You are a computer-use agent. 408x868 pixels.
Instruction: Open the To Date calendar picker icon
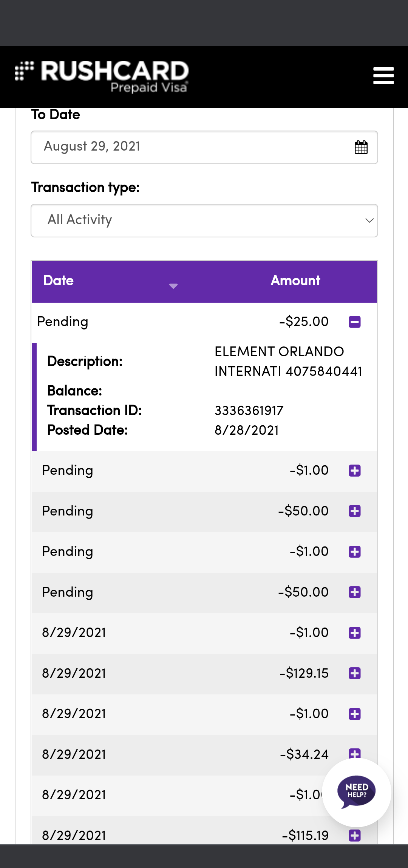(x=361, y=147)
